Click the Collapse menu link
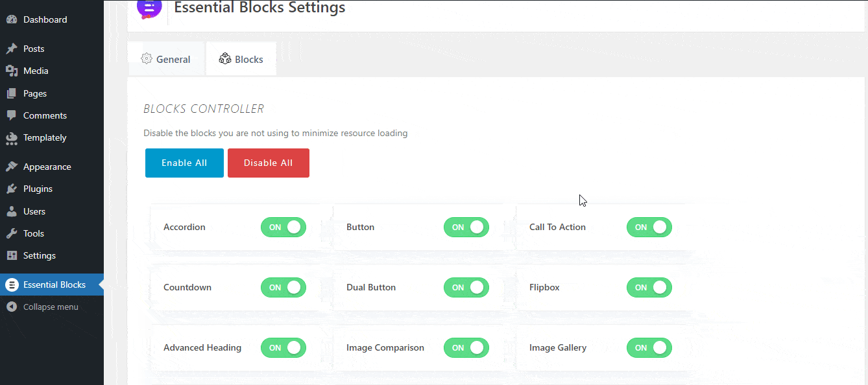The width and height of the screenshot is (868, 385). (51, 307)
